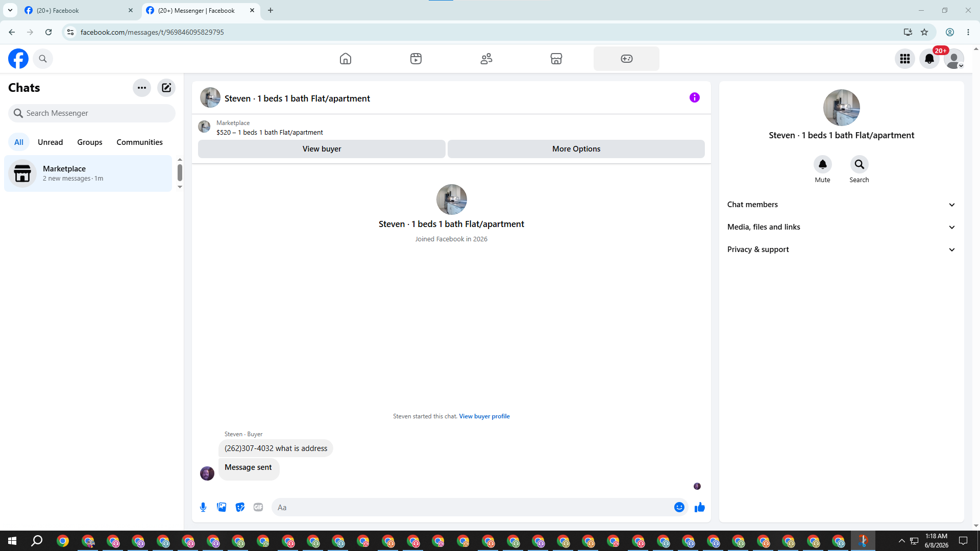Screen dimensions: 980x551
Task: Send a thumbs-up like
Action: (700, 507)
